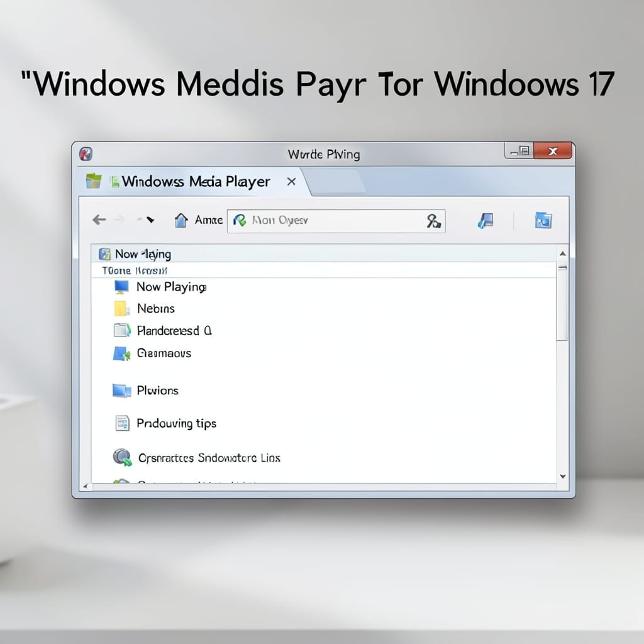Click the blue folder icon beside Plovions
Viewport: 644px width, 644px height.
(121, 391)
